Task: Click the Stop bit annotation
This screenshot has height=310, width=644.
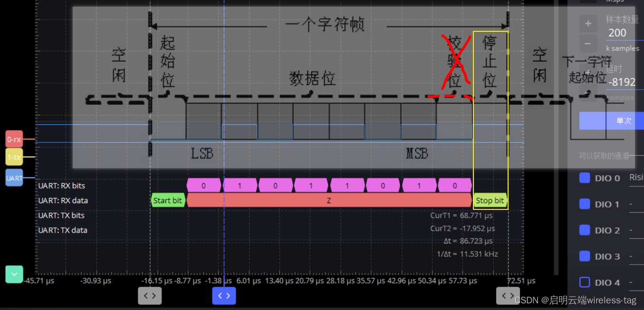Action: (490, 200)
